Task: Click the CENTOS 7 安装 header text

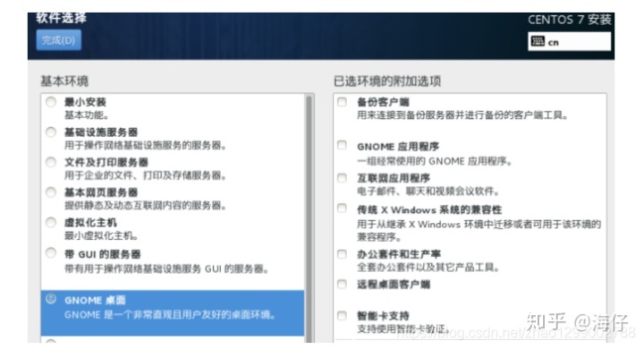Action: pos(569,20)
